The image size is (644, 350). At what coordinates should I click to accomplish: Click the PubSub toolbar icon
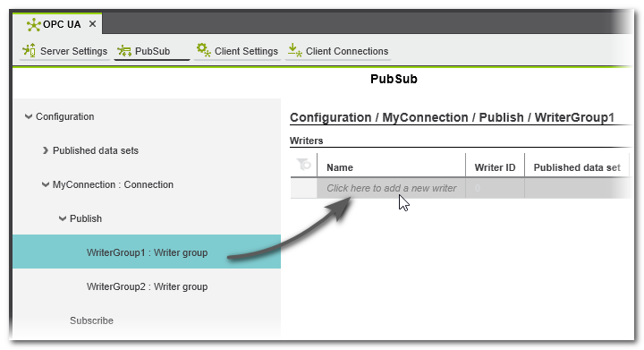[x=124, y=51]
